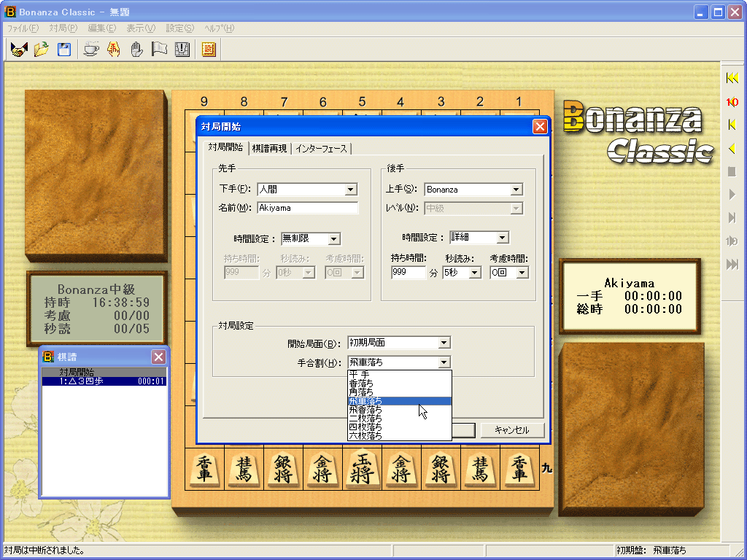Go back ten moves with red 10 icon
Screen dimensions: 747x560
[x=732, y=101]
